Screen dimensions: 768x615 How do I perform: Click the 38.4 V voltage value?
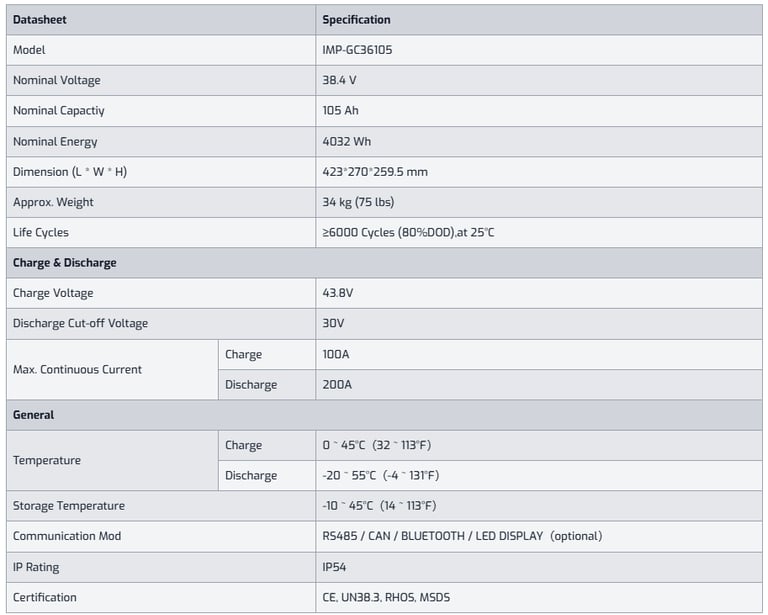[x=340, y=80]
